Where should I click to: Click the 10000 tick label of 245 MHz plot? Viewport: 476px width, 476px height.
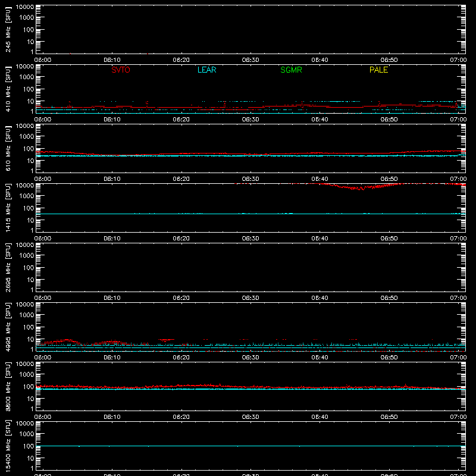tap(25, 7)
